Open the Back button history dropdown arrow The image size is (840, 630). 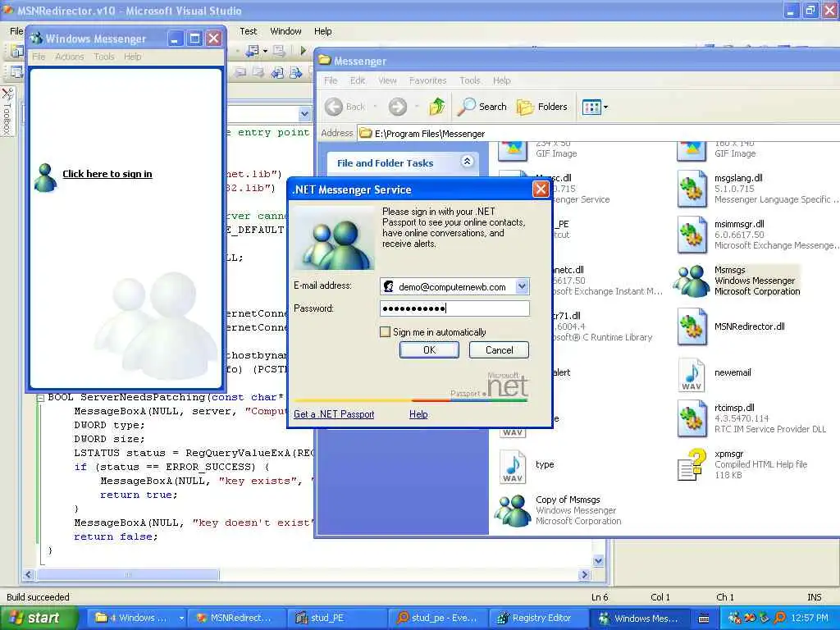pyautogui.click(x=375, y=107)
